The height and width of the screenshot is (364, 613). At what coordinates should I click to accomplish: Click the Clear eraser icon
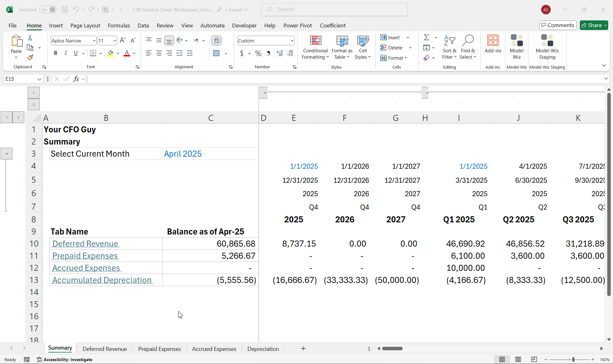point(427,58)
